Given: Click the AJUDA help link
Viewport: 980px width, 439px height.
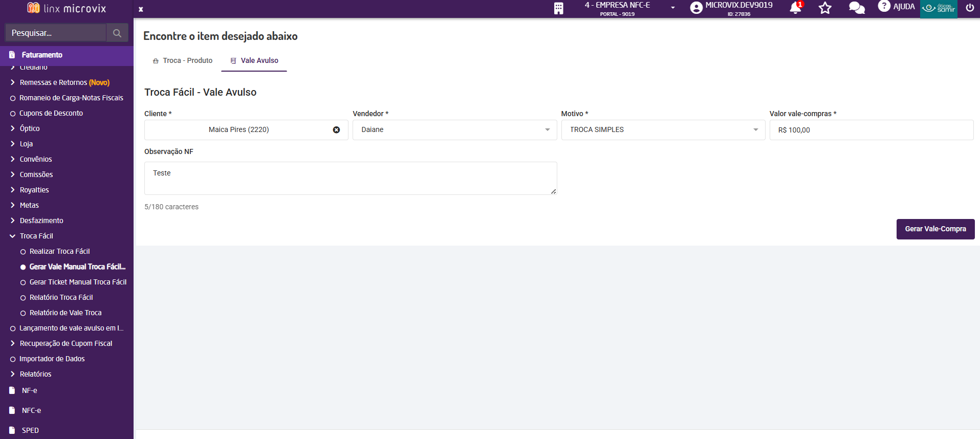Looking at the screenshot, I should coord(904,7).
